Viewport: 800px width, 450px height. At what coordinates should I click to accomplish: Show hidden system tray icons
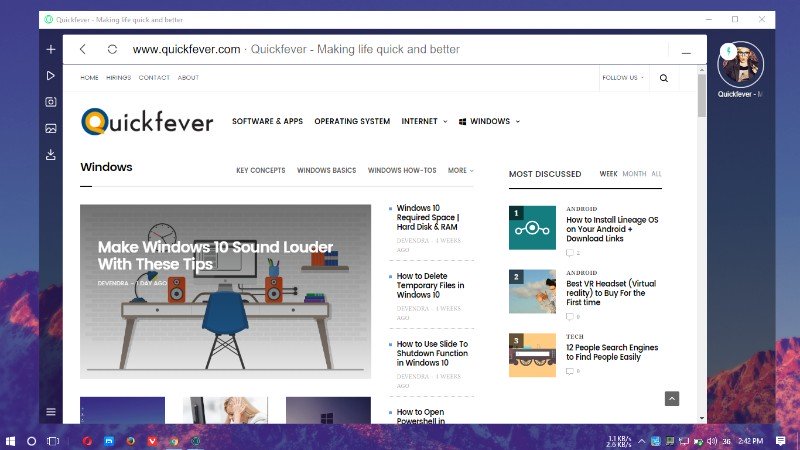(642, 441)
